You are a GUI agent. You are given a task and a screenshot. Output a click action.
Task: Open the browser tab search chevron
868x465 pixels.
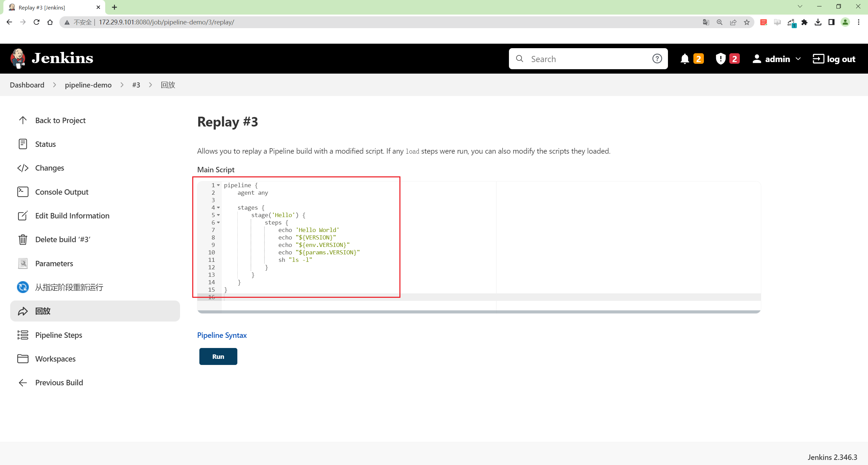[800, 6]
